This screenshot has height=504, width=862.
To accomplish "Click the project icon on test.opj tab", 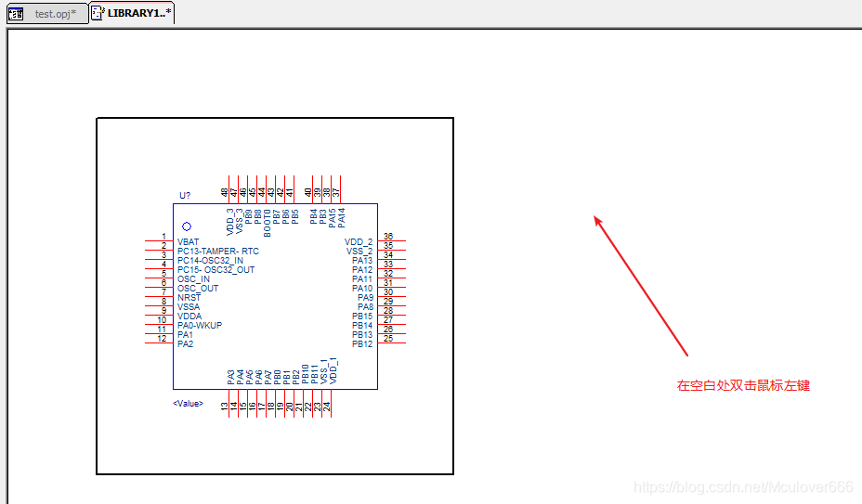I will coord(16,14).
